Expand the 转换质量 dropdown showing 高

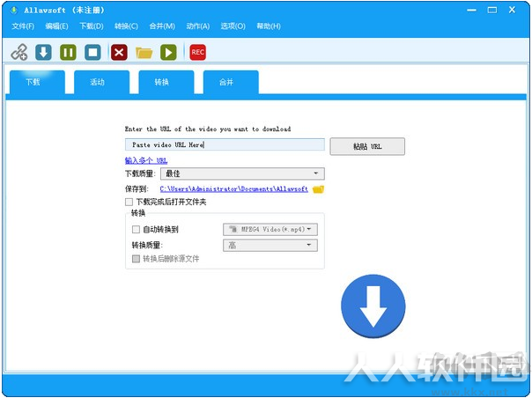click(x=270, y=246)
